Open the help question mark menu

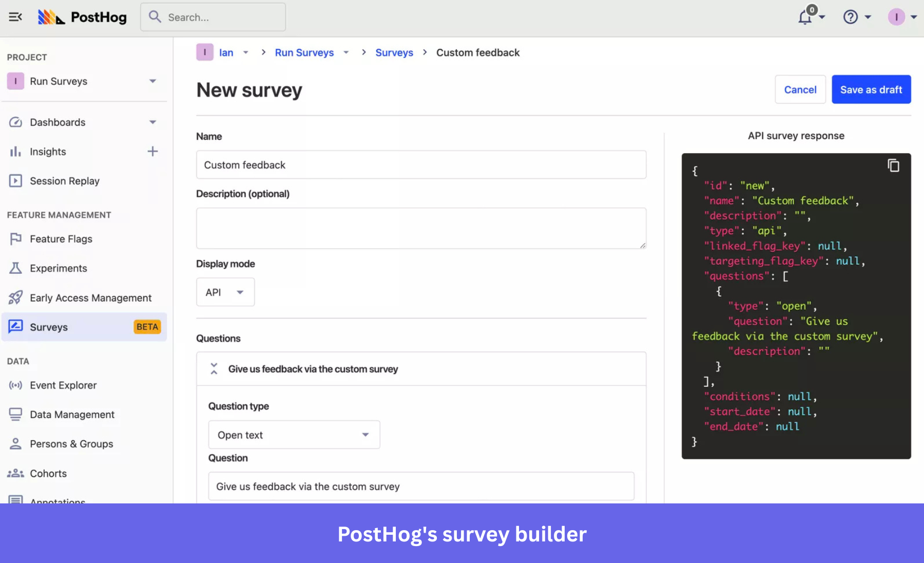click(x=851, y=17)
